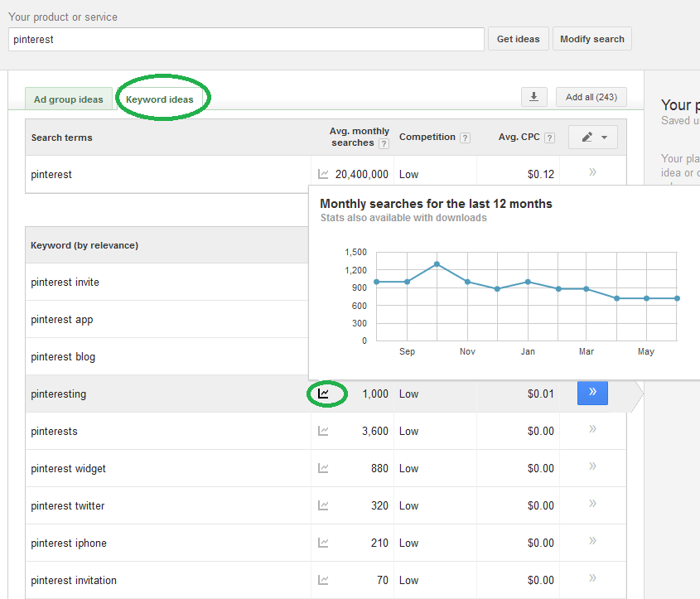This screenshot has width=700, height=599.
Task: Switch to Ad group ideas tab
Action: point(69,99)
